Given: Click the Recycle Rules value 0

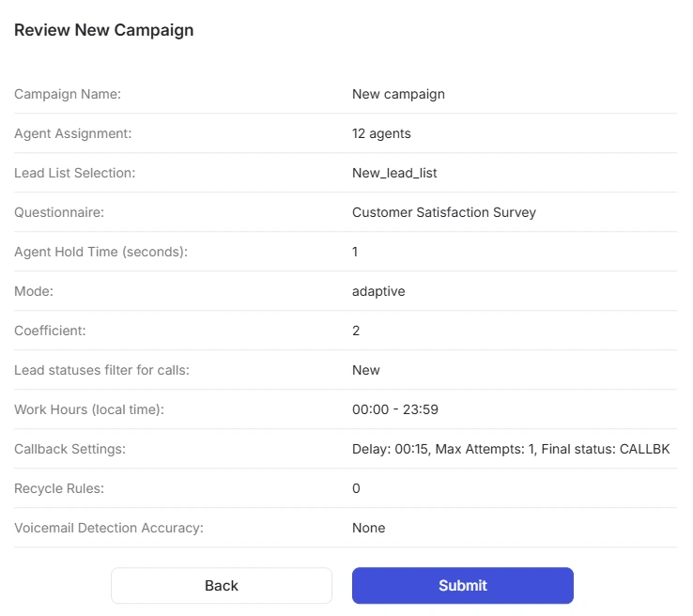Looking at the screenshot, I should pyautogui.click(x=356, y=488).
